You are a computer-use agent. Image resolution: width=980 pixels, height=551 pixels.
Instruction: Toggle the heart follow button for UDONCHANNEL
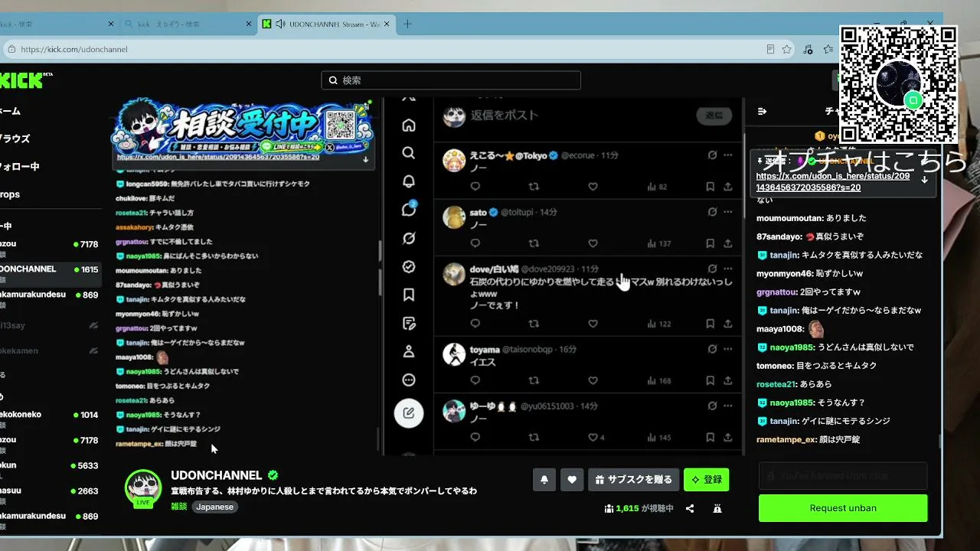572,480
